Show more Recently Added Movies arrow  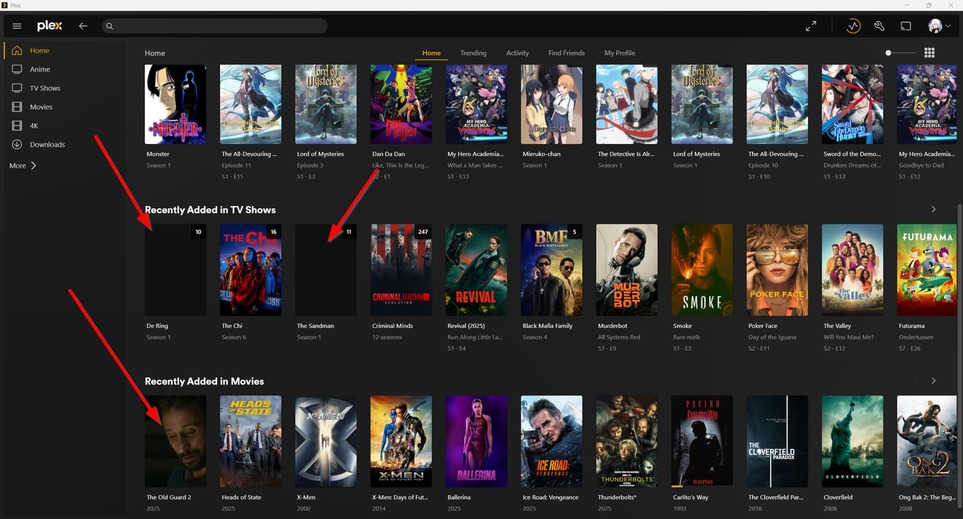tap(934, 381)
